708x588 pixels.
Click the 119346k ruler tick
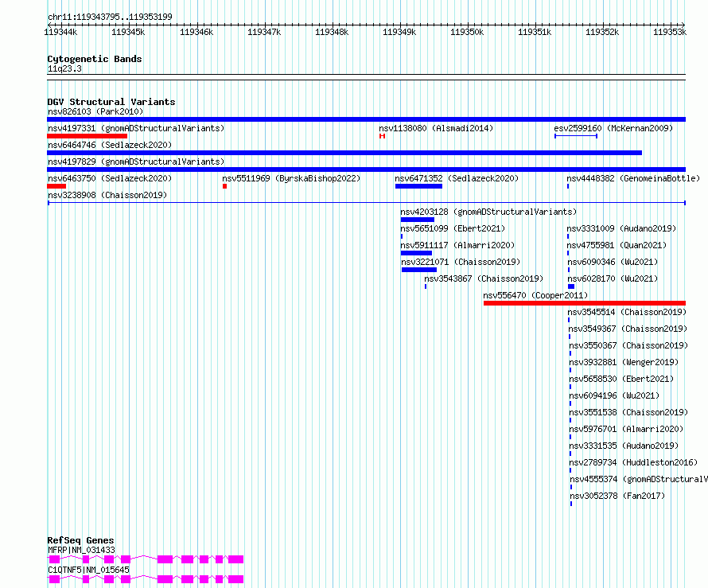point(196,32)
